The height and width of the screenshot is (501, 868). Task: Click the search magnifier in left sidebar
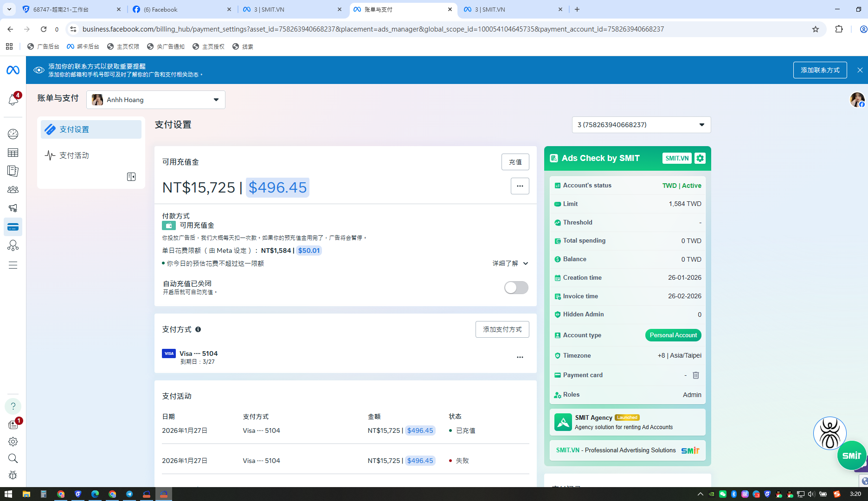(x=13, y=458)
